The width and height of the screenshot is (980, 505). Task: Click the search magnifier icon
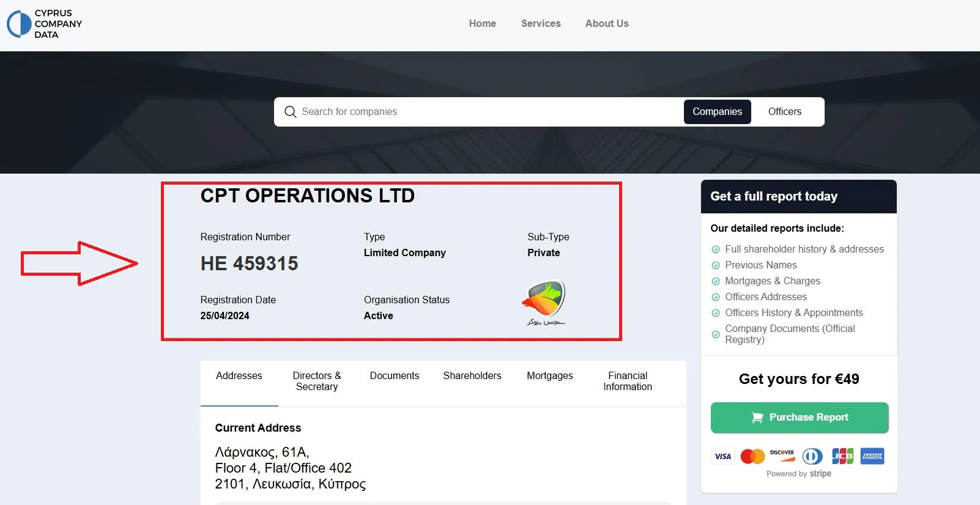pos(290,112)
